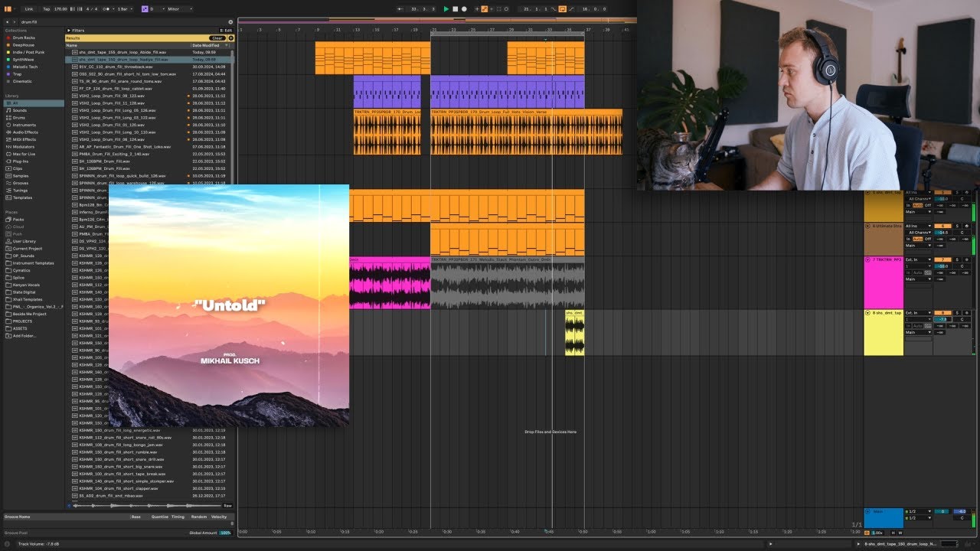Screen dimensions: 980x551
Task: Open track 8 Ext. In input dropdown
Action: (918, 313)
